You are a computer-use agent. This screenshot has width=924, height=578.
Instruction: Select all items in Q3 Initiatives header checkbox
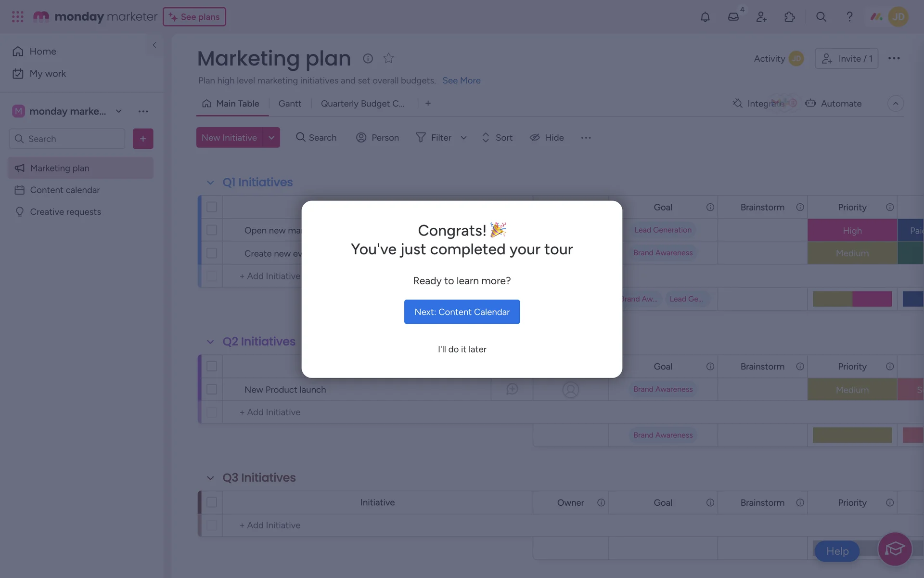pos(212,502)
